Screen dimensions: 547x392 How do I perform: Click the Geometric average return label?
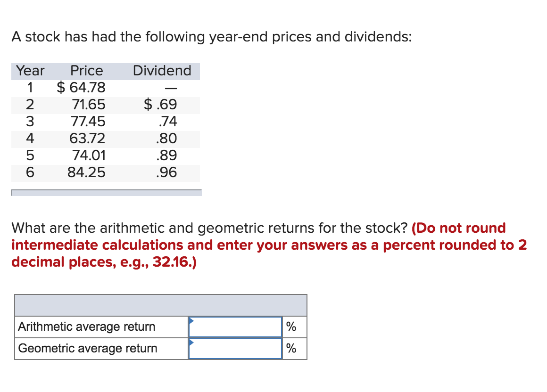(x=88, y=349)
